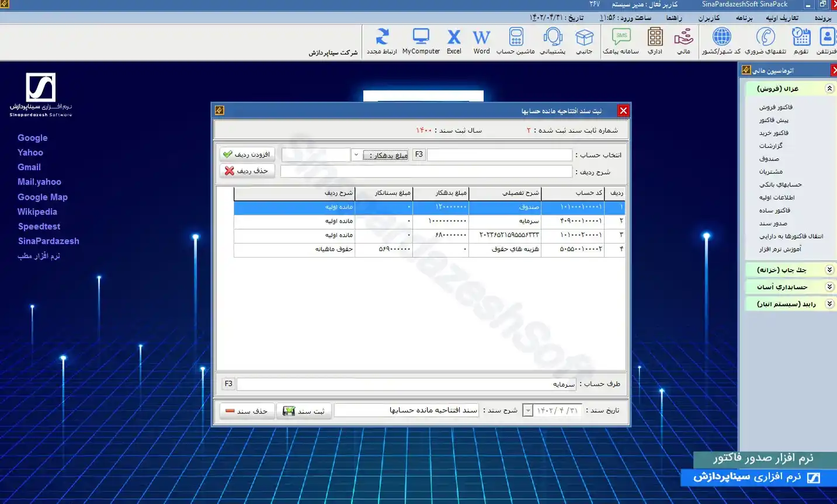Open اطلاعات اولیه in side panel

point(777,197)
